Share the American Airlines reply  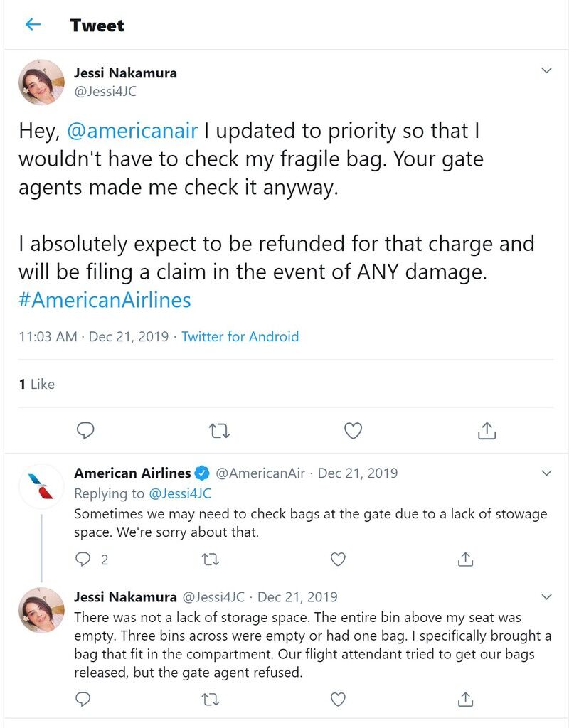pyautogui.click(x=465, y=560)
